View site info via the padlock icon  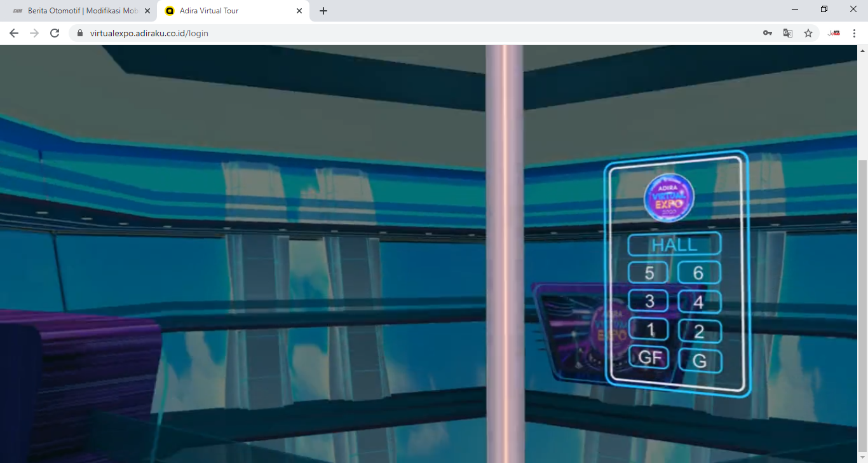tap(80, 33)
